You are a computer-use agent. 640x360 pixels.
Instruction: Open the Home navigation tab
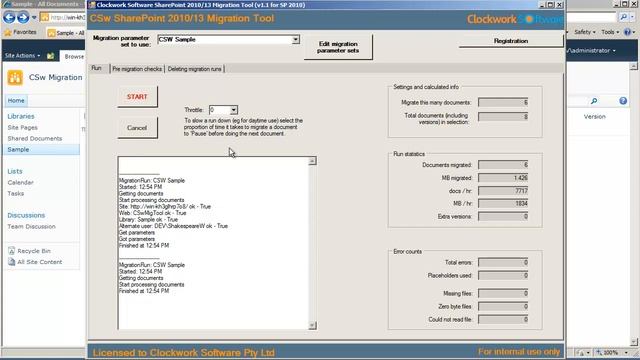coord(16,100)
